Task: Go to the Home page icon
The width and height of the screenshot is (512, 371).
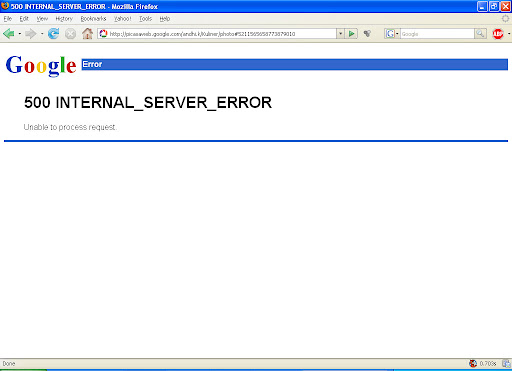Action: pyautogui.click(x=87, y=34)
